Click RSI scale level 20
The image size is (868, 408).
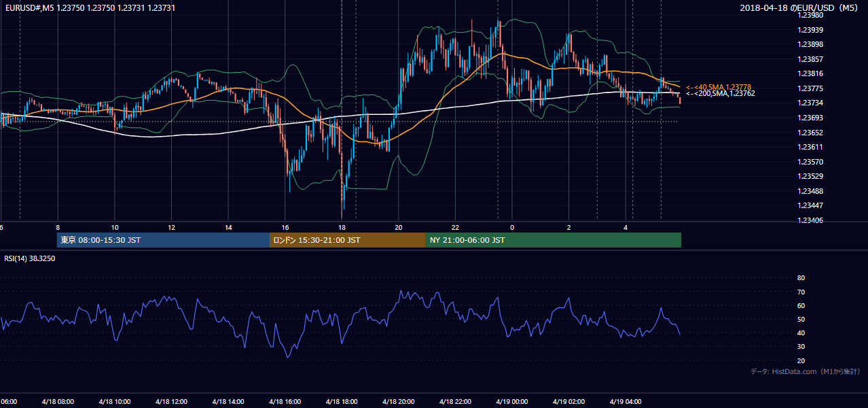tap(801, 360)
